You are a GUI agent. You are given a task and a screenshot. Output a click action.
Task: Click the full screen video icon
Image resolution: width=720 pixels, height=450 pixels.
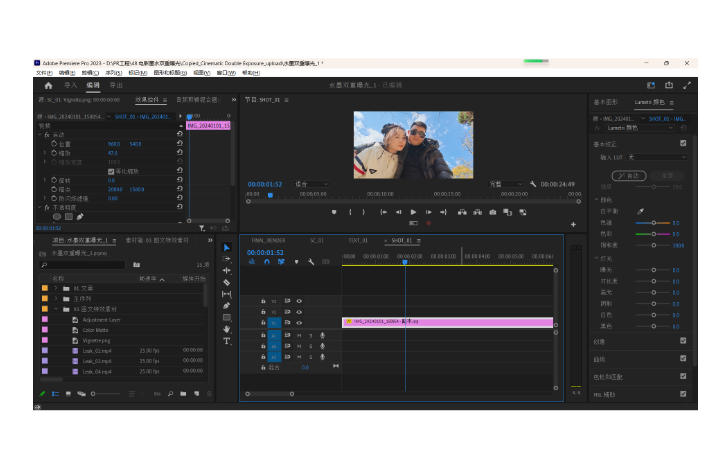[687, 85]
